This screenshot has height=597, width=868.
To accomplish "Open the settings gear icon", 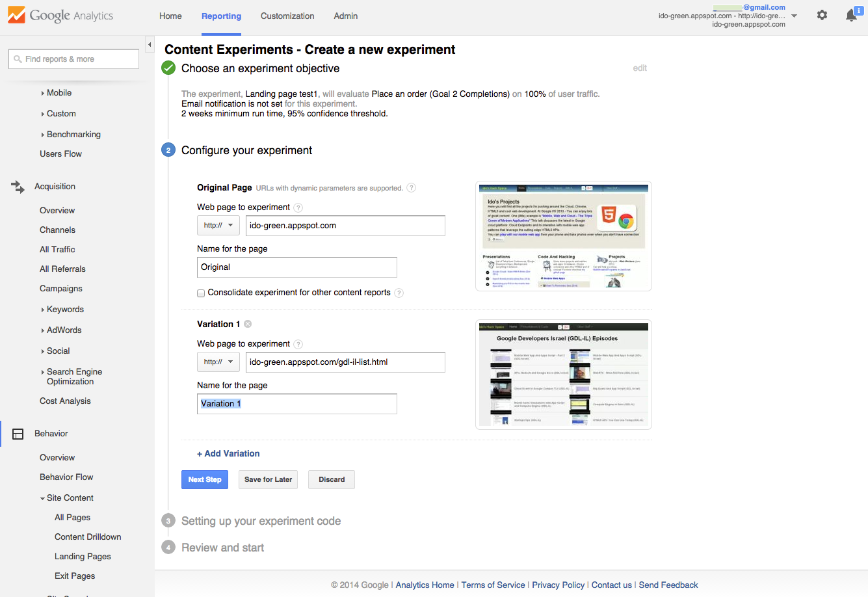I will coord(822,15).
